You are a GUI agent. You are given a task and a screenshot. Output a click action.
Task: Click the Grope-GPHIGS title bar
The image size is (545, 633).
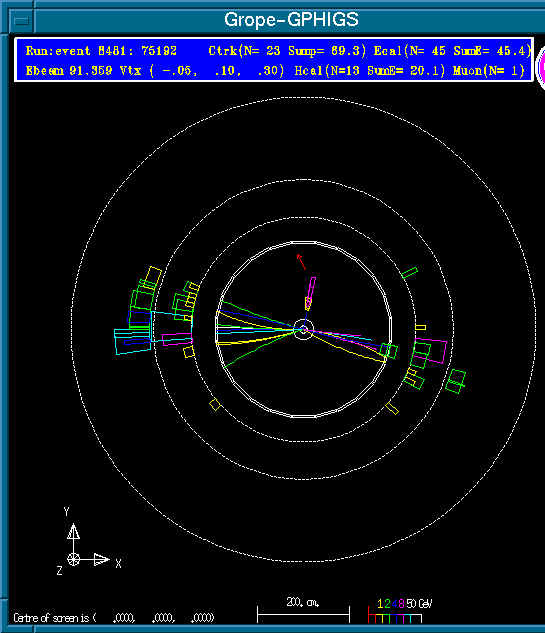click(x=291, y=20)
